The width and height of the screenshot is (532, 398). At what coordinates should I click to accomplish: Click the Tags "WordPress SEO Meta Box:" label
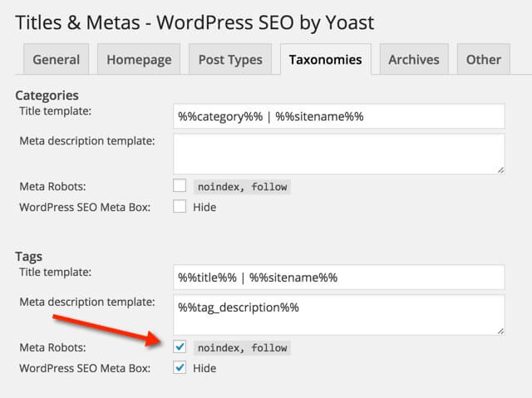coord(85,368)
